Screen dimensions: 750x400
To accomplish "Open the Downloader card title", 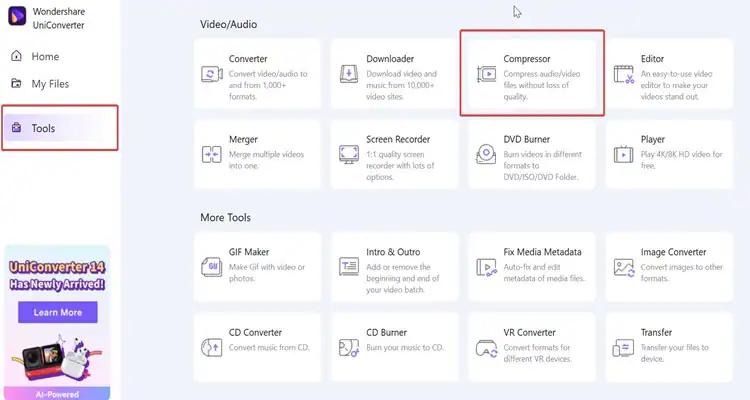I will pyautogui.click(x=390, y=59).
